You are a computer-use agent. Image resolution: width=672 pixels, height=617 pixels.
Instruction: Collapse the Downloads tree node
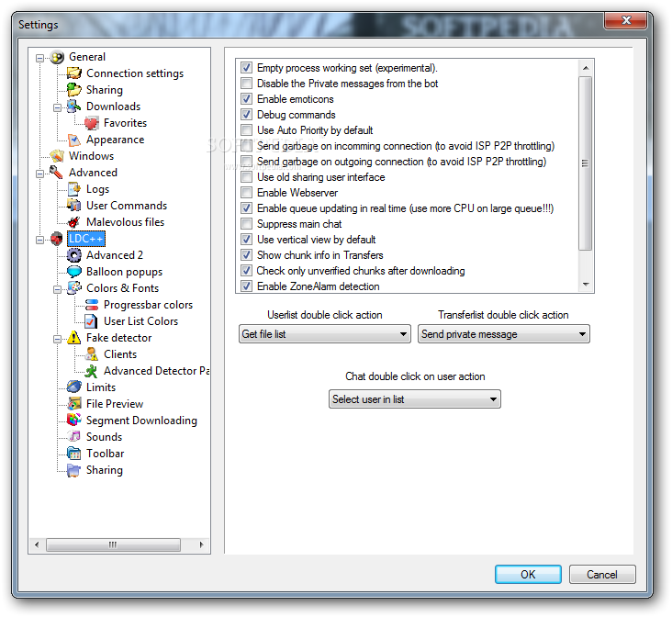click(x=57, y=107)
